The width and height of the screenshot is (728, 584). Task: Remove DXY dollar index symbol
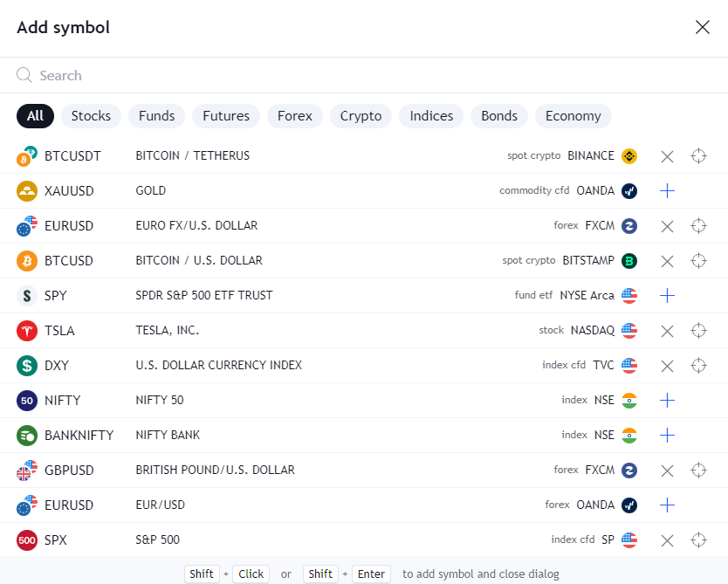tap(667, 366)
